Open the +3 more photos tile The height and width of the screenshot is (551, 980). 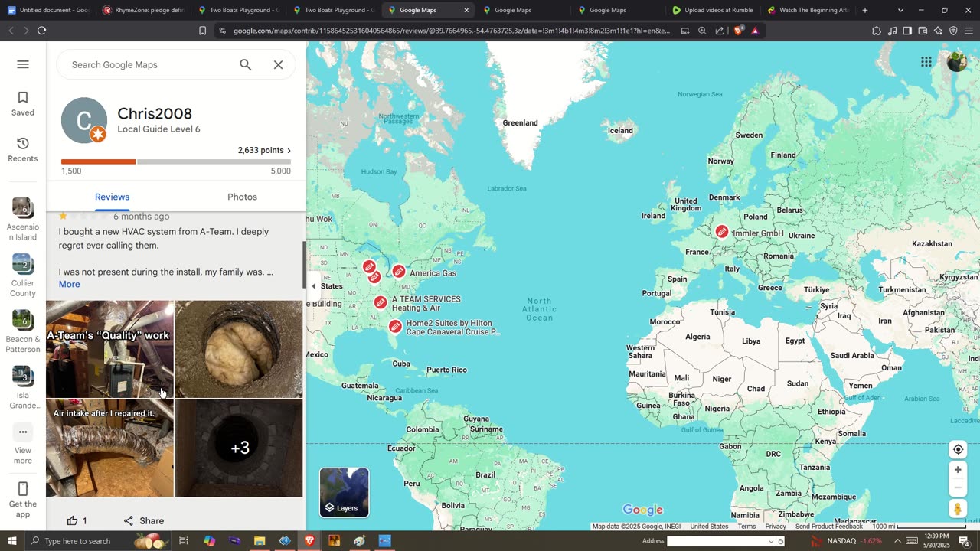point(239,448)
